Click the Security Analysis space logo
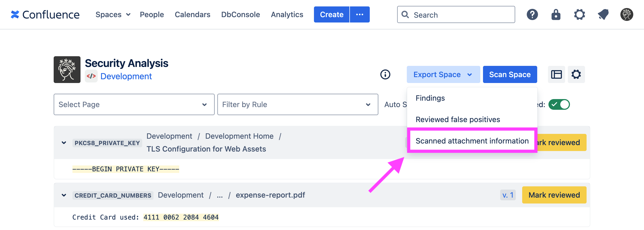Viewport: 644px width, 230px height. [x=67, y=70]
